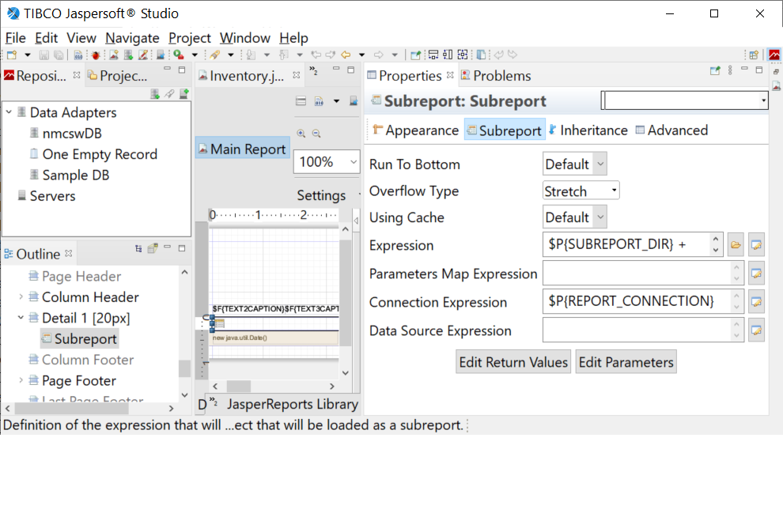Viewport: 783px width, 532px height.
Task: Select Subreport in Outline tree
Action: click(x=80, y=339)
